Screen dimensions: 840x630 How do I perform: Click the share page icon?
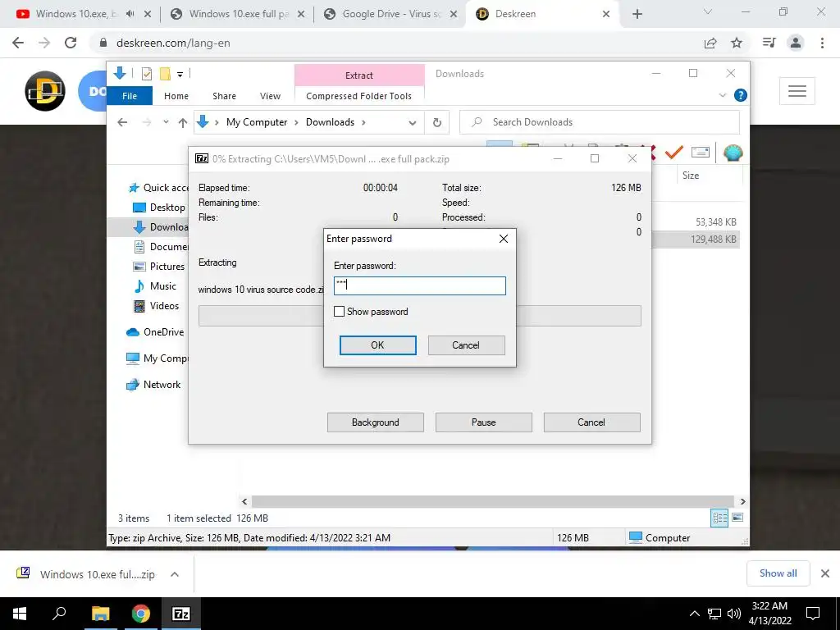tap(710, 43)
